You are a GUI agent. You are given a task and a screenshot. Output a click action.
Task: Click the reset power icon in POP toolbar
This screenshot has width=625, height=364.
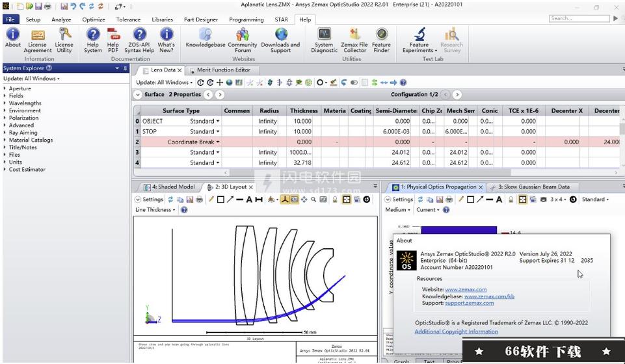click(x=573, y=200)
